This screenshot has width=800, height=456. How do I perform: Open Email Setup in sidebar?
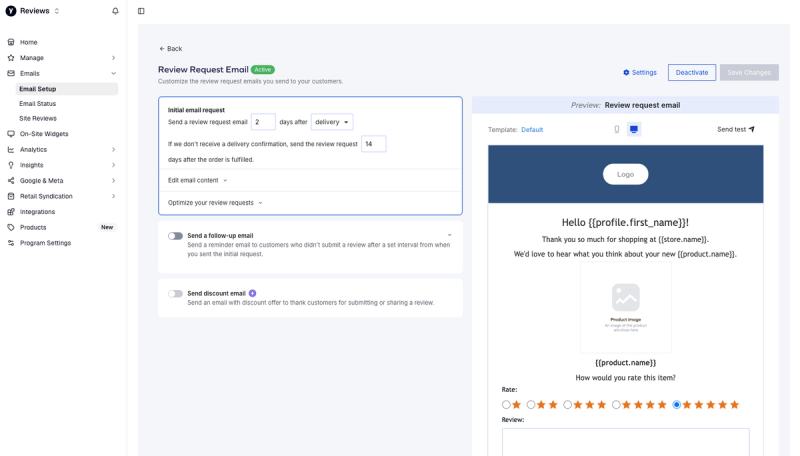point(67,89)
